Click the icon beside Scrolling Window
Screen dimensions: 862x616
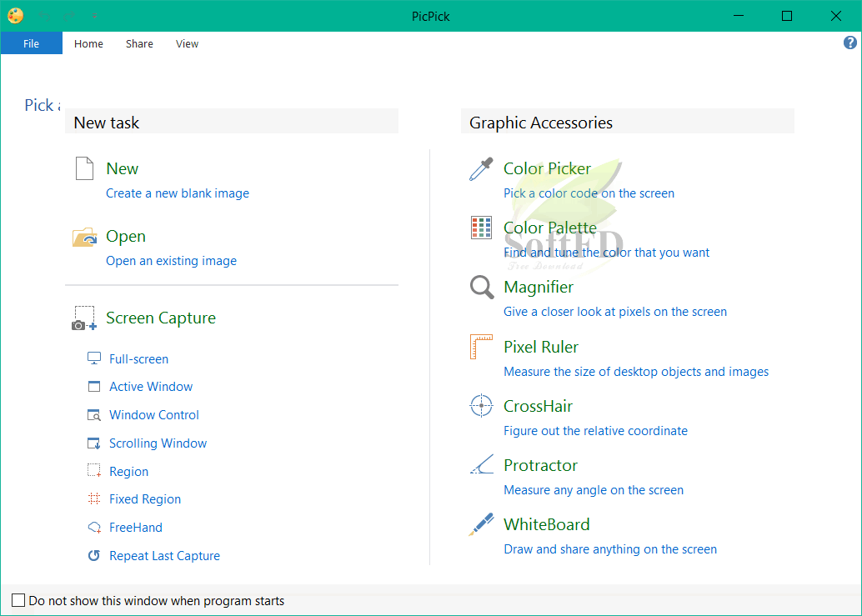coord(94,443)
